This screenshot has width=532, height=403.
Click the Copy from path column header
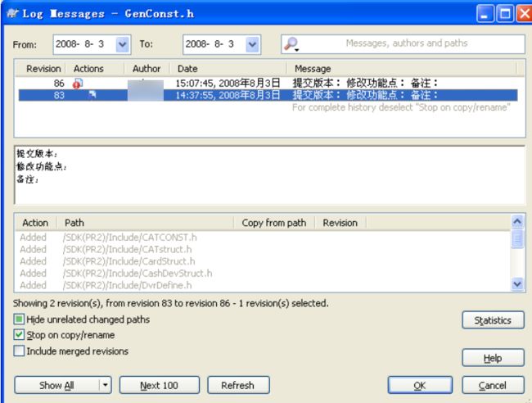coord(274,223)
